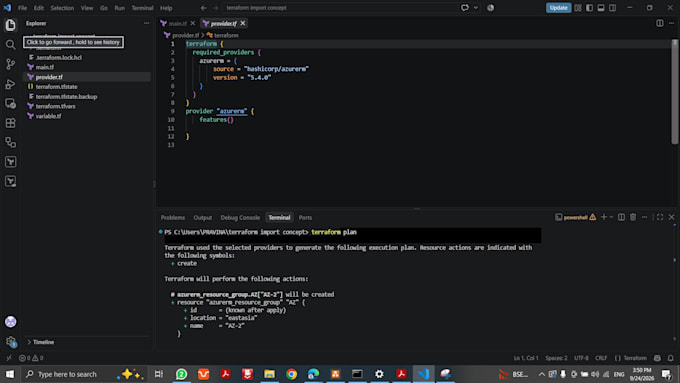Toggle the bottom panel layout icon
The height and width of the screenshot is (383, 680).
(x=601, y=8)
